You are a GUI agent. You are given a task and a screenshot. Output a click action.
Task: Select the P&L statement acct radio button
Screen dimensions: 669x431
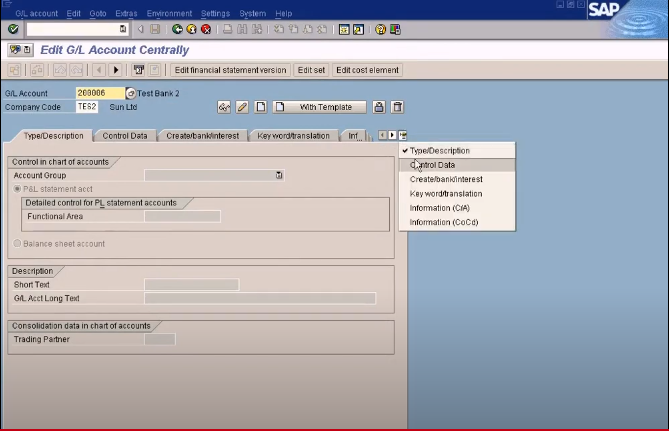(x=17, y=189)
